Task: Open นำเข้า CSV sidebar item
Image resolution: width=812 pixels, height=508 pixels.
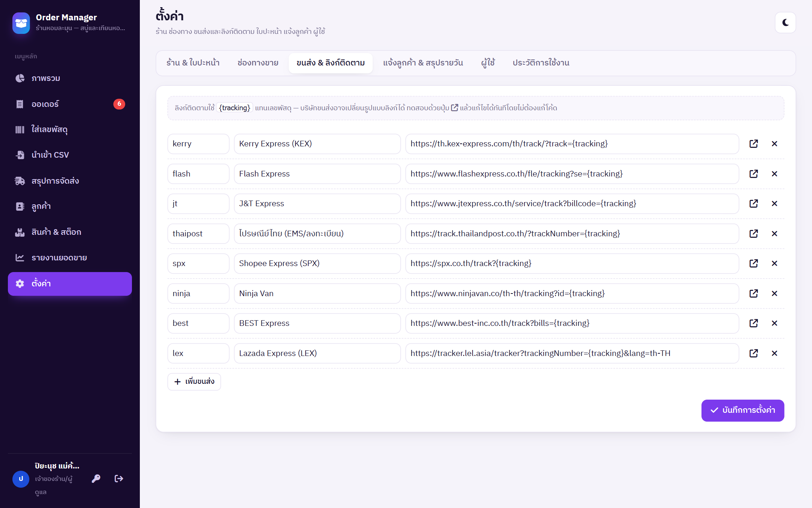Action: [70, 155]
